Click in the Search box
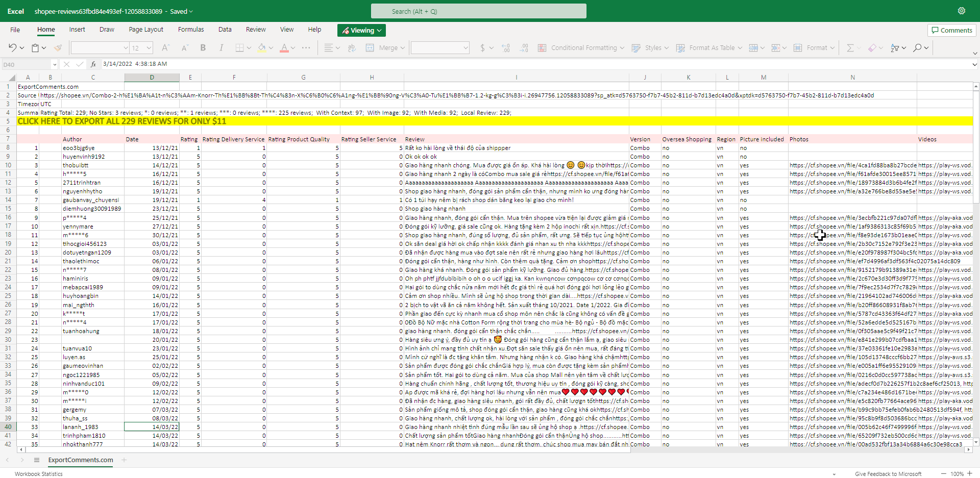 coord(478,11)
